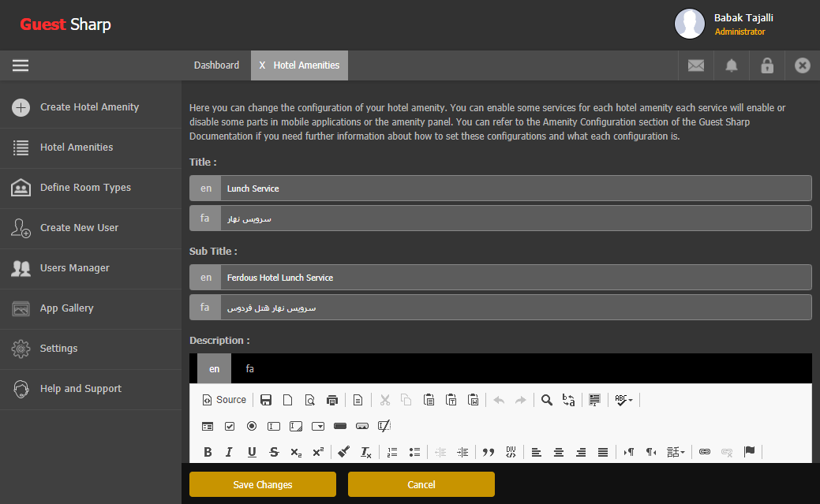Click the New Page editor icon

287,400
